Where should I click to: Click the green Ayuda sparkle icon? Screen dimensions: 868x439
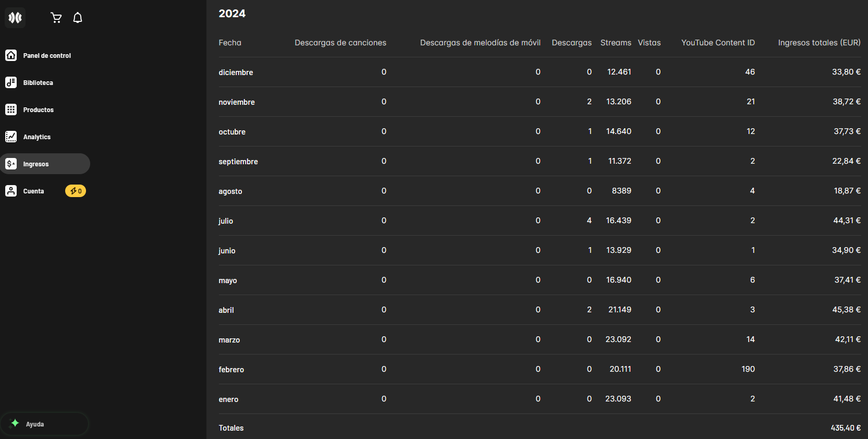coord(15,423)
